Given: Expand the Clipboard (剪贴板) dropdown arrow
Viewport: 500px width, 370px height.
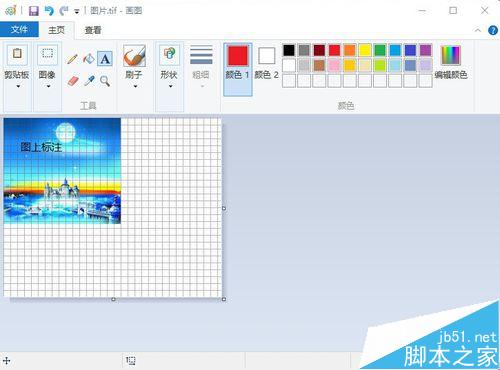Looking at the screenshot, I should click(18, 86).
